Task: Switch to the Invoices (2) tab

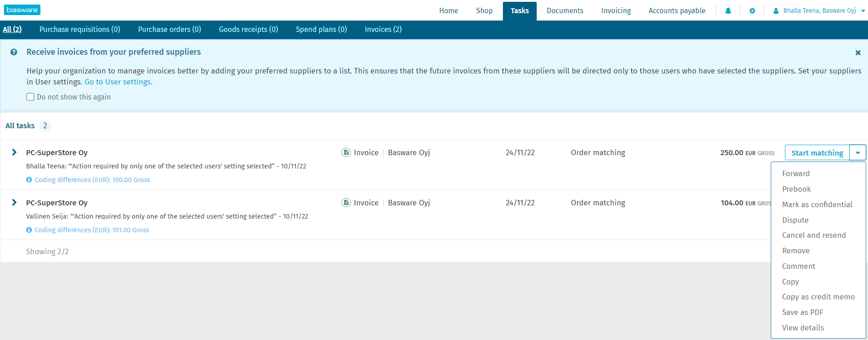Action: tap(383, 29)
